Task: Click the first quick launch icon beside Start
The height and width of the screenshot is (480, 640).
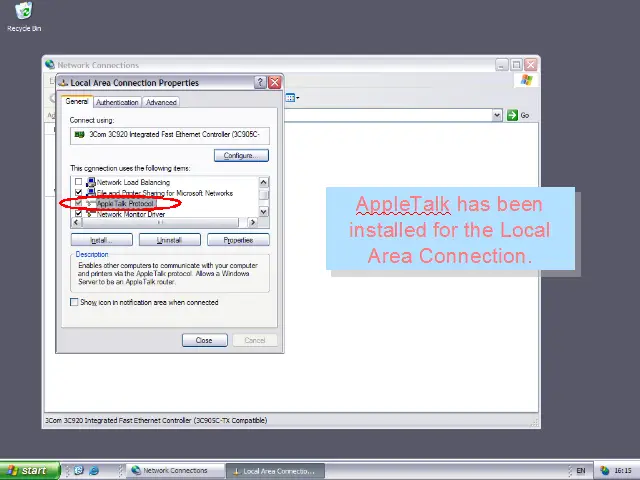Action: (79, 471)
